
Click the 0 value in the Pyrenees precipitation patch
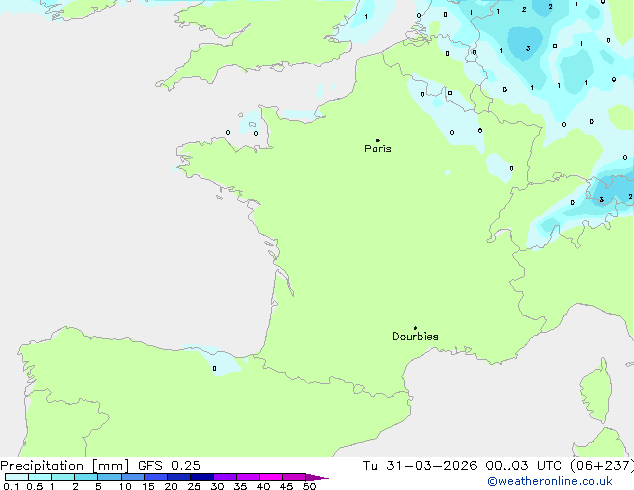[x=214, y=368]
